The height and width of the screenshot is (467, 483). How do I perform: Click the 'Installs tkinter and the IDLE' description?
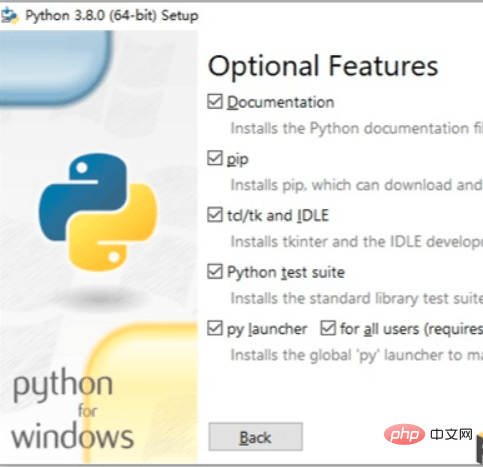356,242
